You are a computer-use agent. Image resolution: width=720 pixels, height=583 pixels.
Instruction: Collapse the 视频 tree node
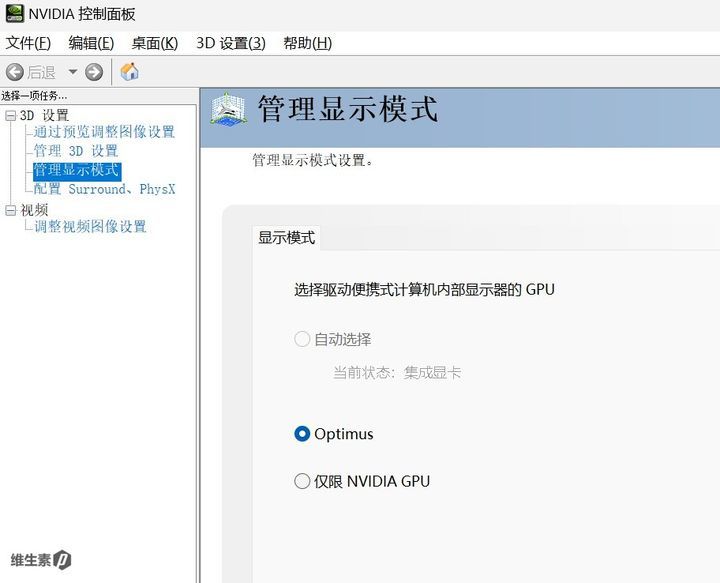coord(11,210)
